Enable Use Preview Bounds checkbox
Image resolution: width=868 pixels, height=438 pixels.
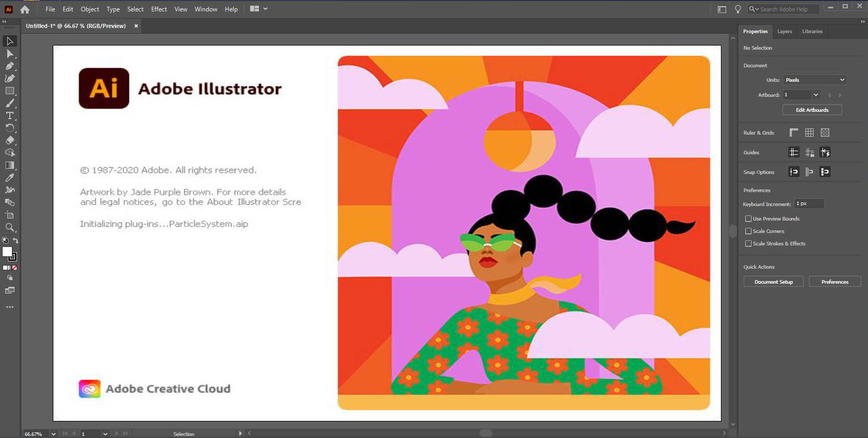748,218
